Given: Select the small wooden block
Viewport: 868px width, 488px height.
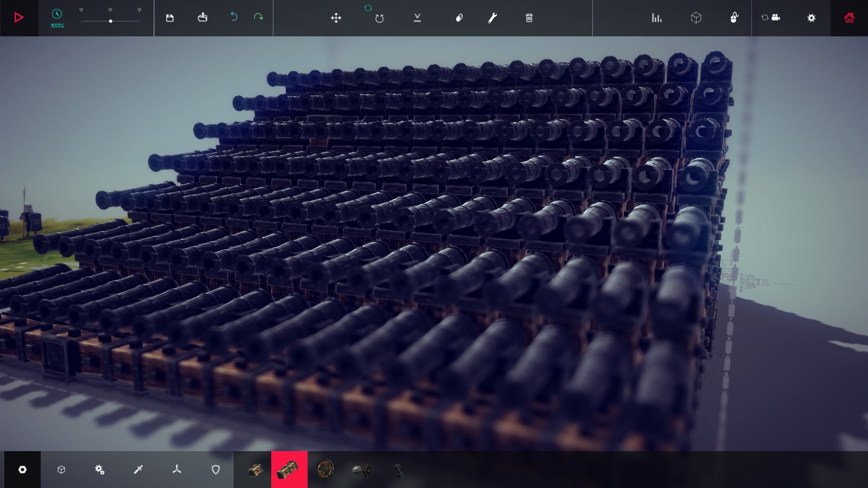Looking at the screenshot, I should [254, 470].
